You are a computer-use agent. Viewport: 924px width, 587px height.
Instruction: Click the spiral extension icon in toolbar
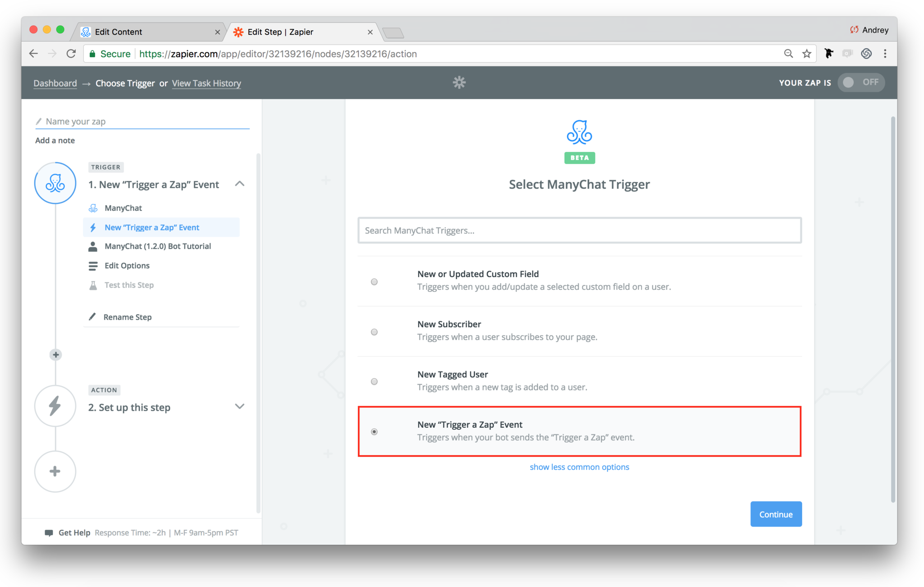866,54
